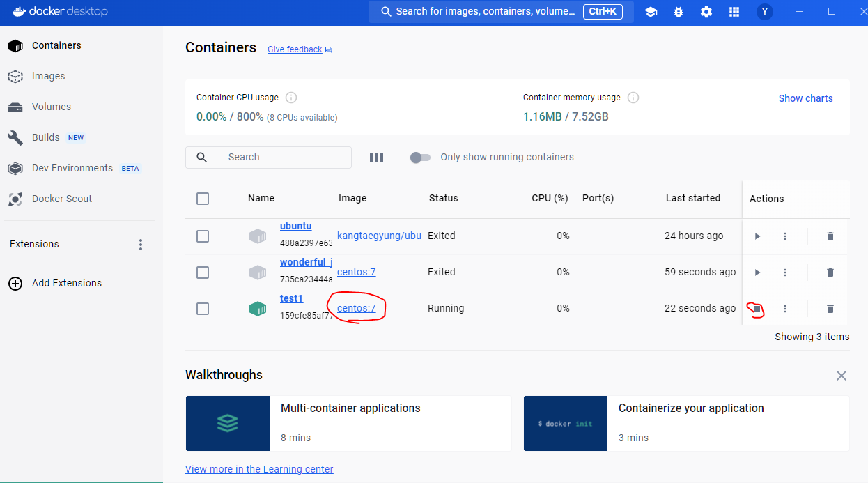Viewport: 868px width, 483px height.
Task: Click '59 seconds ago' in wonderful_ row
Action: click(x=700, y=272)
